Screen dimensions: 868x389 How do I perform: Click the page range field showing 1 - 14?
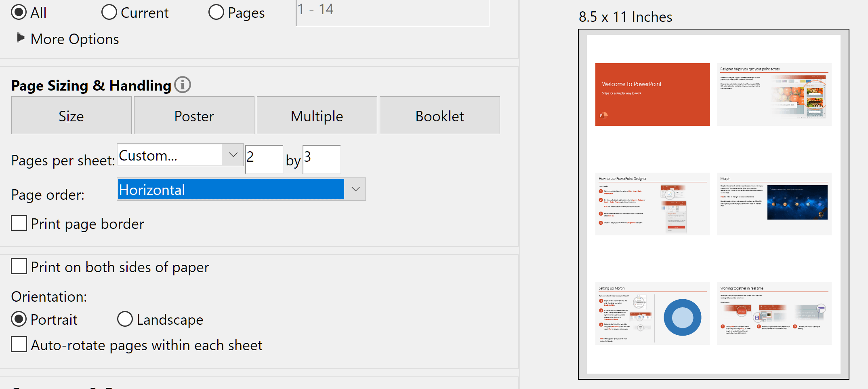393,12
